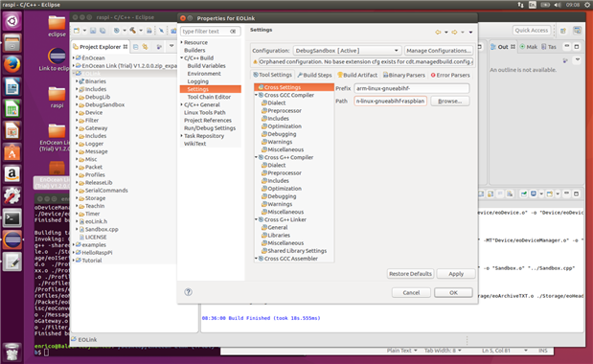Click Manage Configurations button
593x364 pixels.
(x=439, y=50)
